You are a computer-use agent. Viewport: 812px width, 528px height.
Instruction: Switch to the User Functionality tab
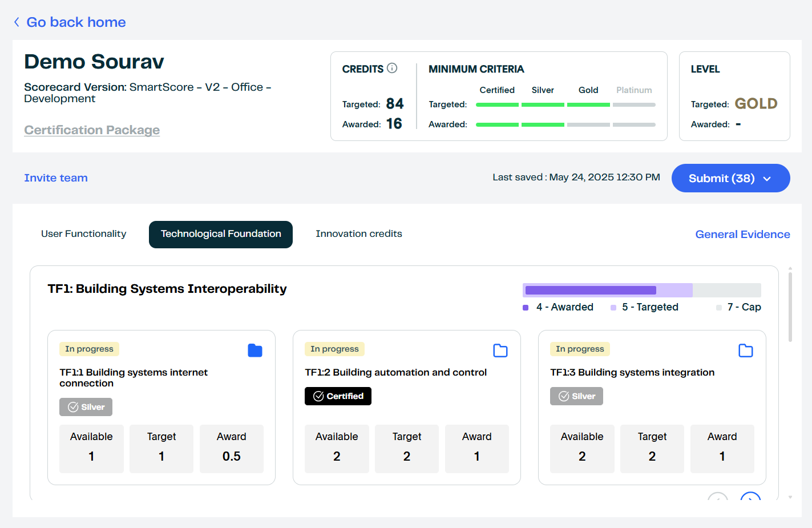tap(83, 233)
